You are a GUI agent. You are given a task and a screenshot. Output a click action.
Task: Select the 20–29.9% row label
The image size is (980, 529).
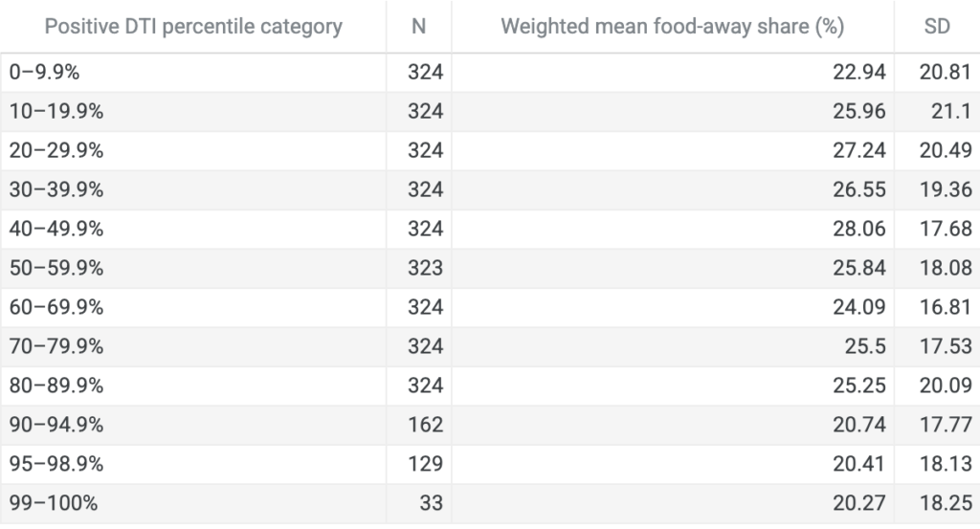56,150
